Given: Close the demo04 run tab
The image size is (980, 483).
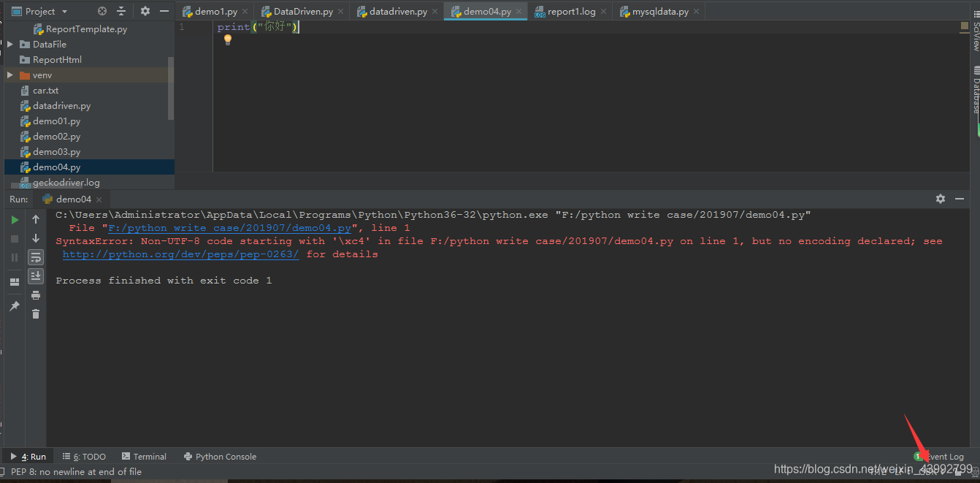Looking at the screenshot, I should pos(100,199).
